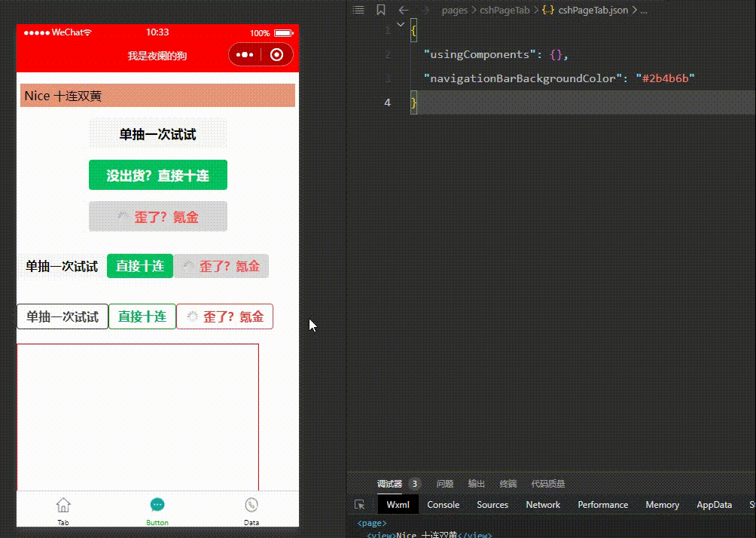Click inside the red bordered empty box

point(138,417)
